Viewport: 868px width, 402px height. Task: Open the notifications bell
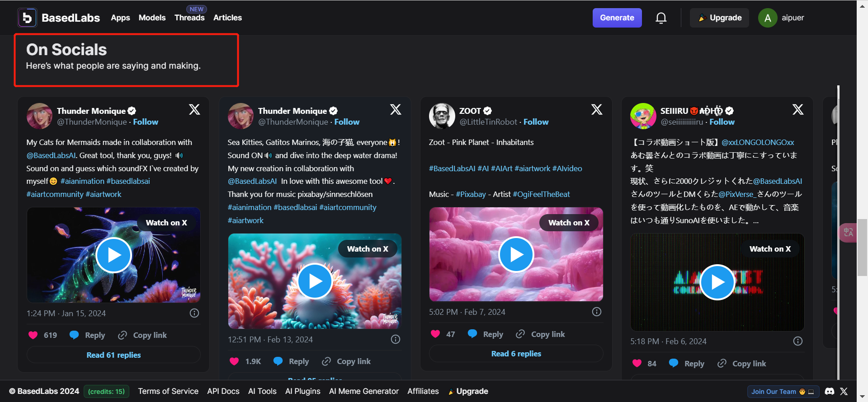click(x=661, y=18)
